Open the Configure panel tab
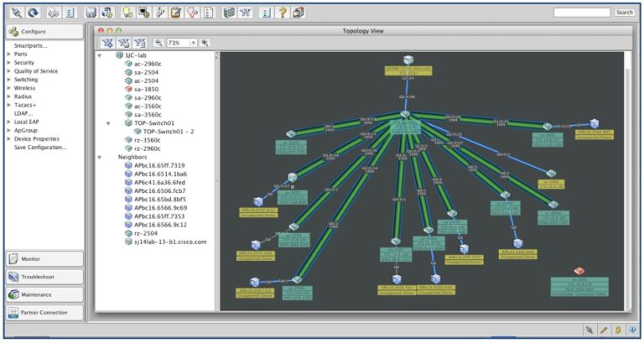 pos(44,32)
